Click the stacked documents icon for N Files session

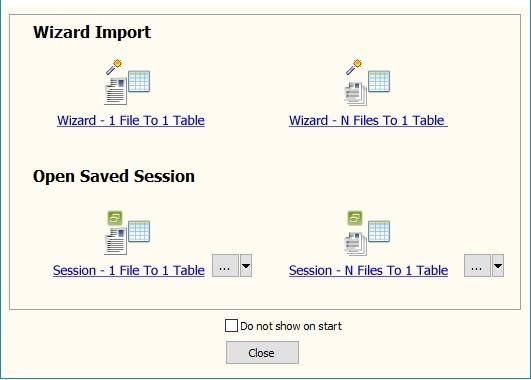[356, 244]
